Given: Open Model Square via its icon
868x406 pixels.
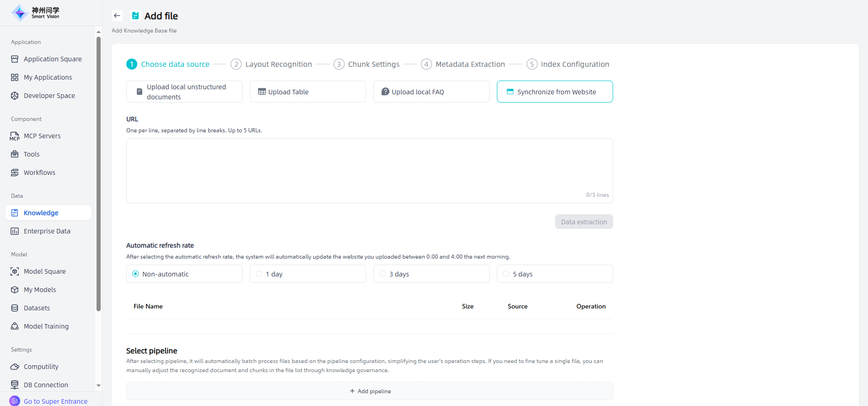Looking at the screenshot, I should [15, 271].
